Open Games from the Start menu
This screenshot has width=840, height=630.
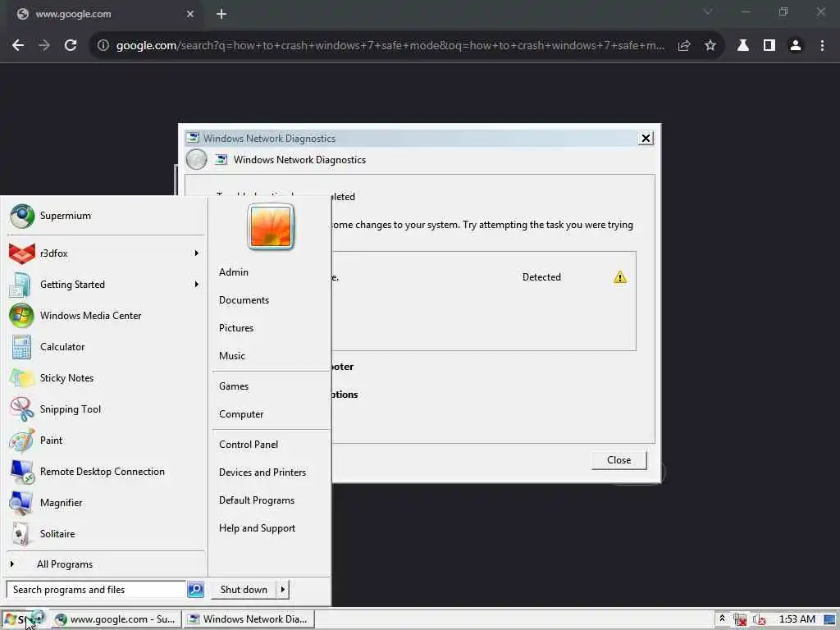pyautogui.click(x=234, y=386)
